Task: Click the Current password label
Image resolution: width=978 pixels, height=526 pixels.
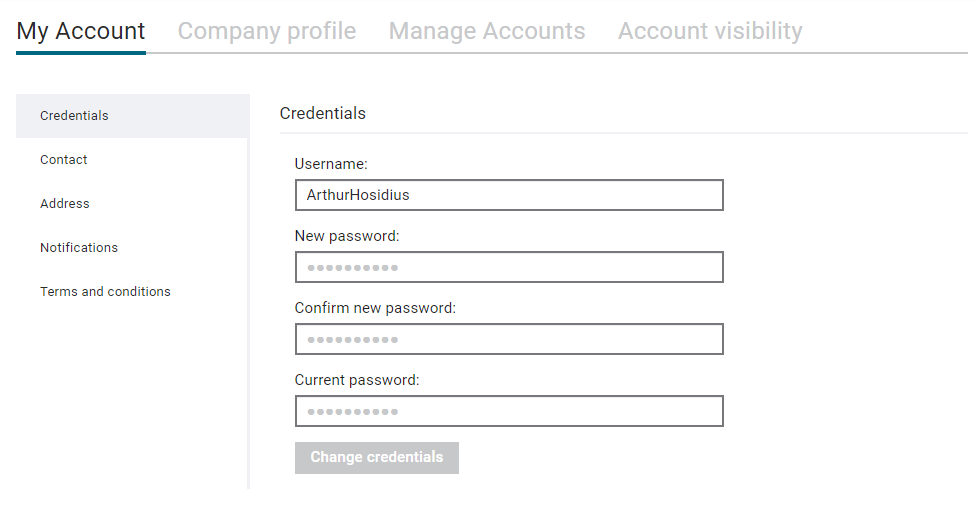Action: [x=357, y=380]
